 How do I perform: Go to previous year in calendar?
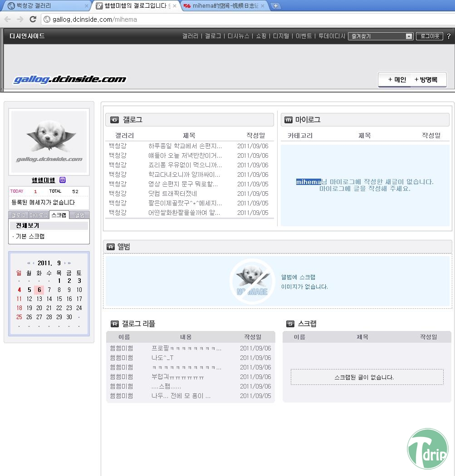coord(29,263)
